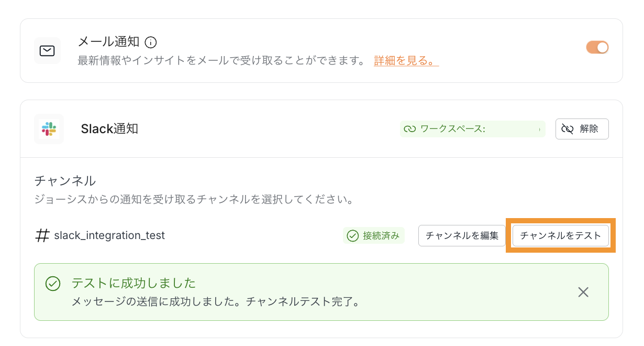Click the checkmark icon in 接続済み badge
The height and width of the screenshot is (346, 644).
tap(353, 236)
